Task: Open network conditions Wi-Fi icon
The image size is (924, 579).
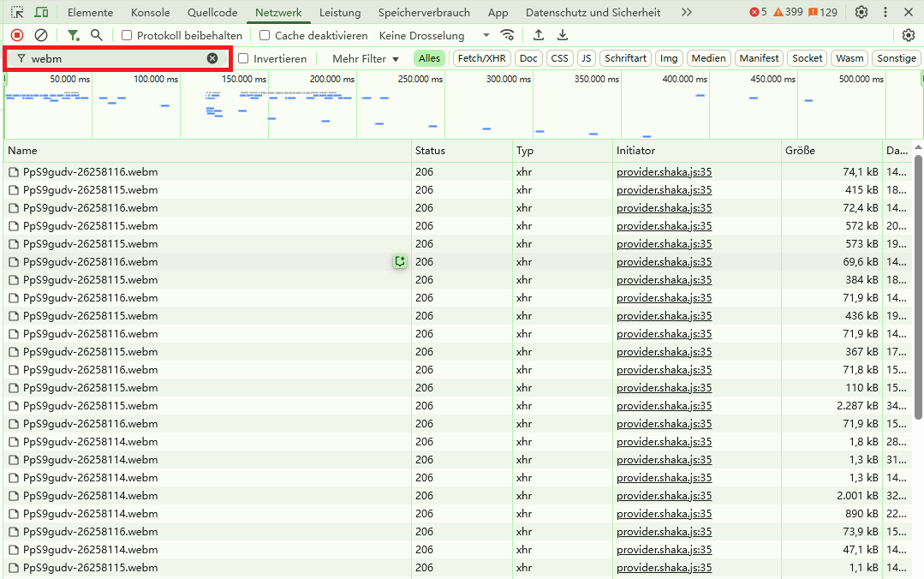Action: click(508, 35)
